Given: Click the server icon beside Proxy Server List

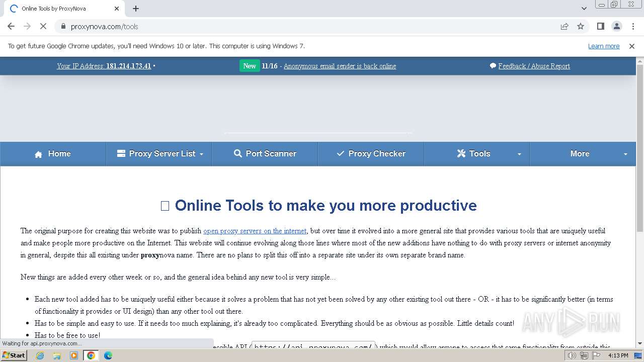Looking at the screenshot, I should point(121,154).
